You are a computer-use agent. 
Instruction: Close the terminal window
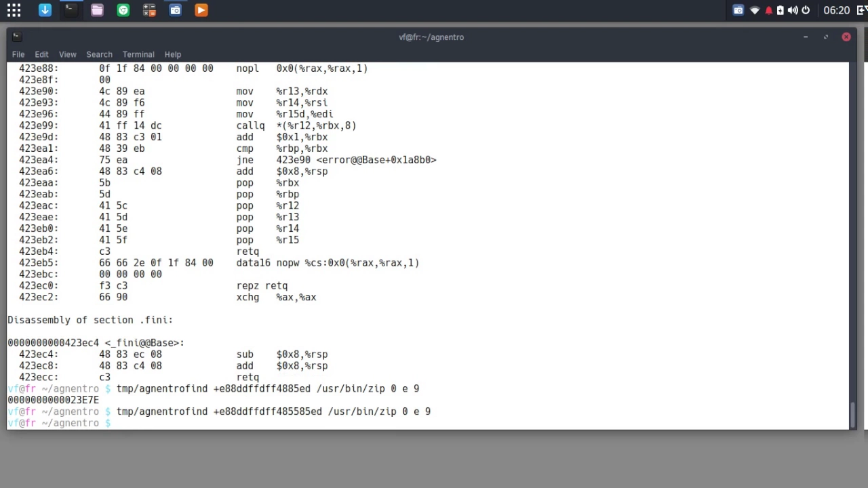846,37
